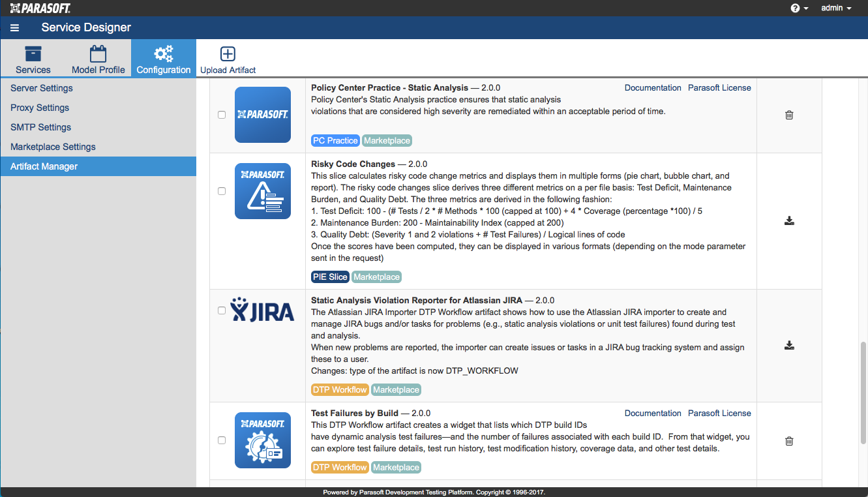Image resolution: width=868 pixels, height=497 pixels.
Task: Click the PIE Slice tag
Action: click(x=330, y=277)
